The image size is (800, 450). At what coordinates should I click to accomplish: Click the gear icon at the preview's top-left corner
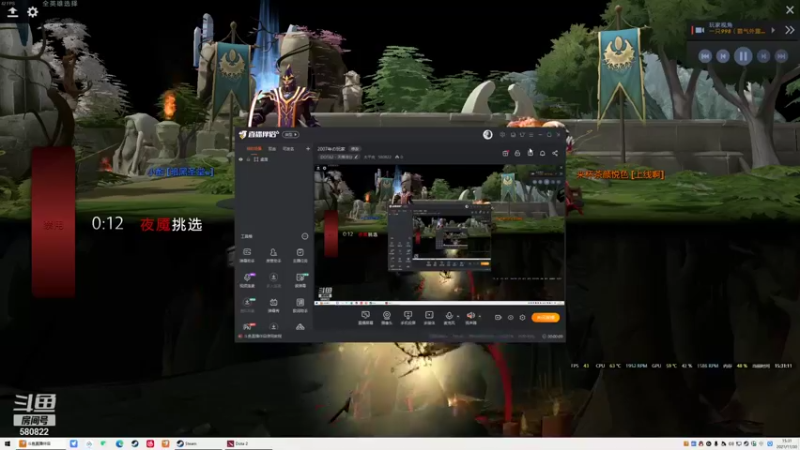(x=324, y=168)
